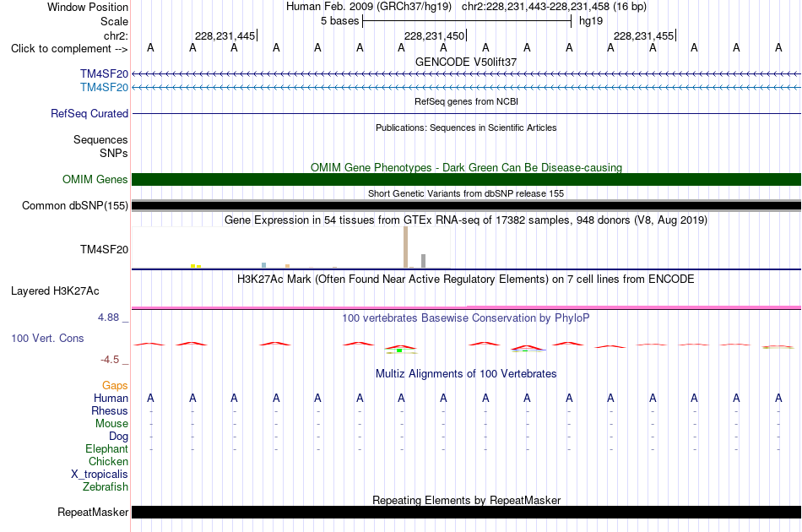Screen dimensions: 802x532
Task: Click the gray bar in GTEx expression chart
Action: [x=424, y=261]
